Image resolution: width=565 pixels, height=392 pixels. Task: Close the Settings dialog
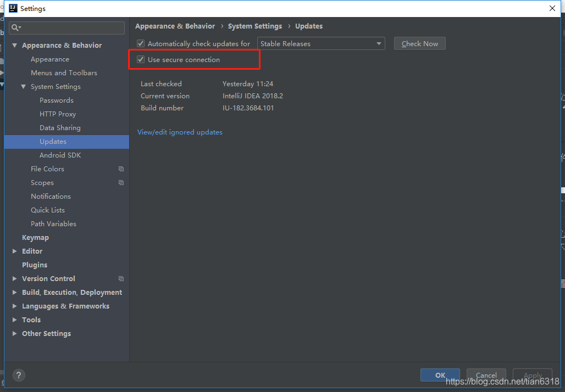point(552,8)
